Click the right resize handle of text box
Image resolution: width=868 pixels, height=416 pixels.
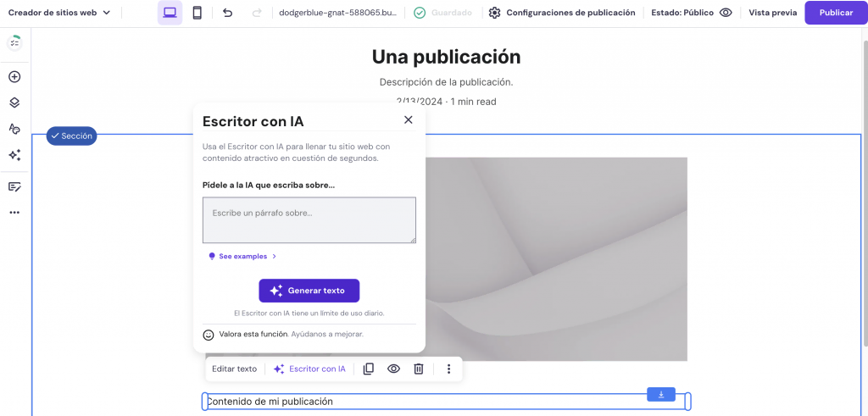(688, 402)
